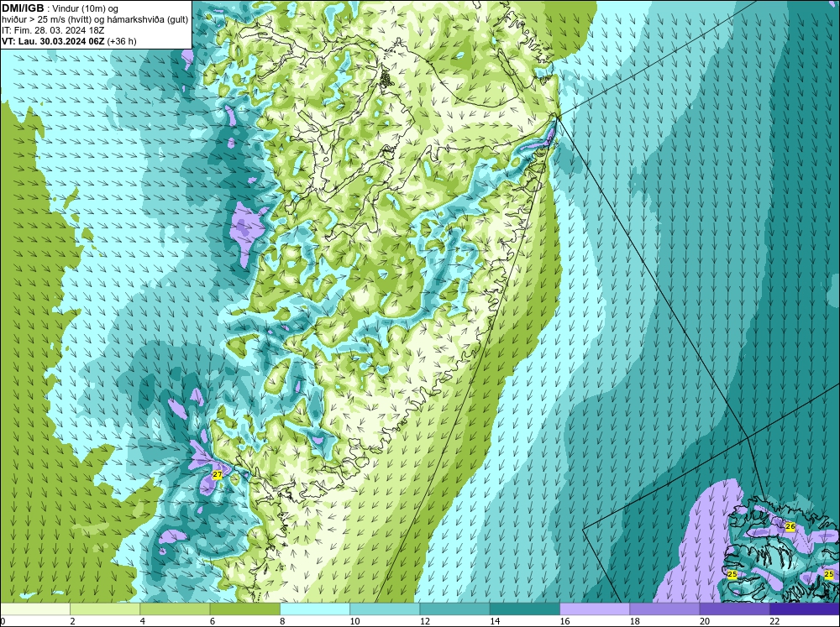Click the legend number 4

tap(142, 621)
